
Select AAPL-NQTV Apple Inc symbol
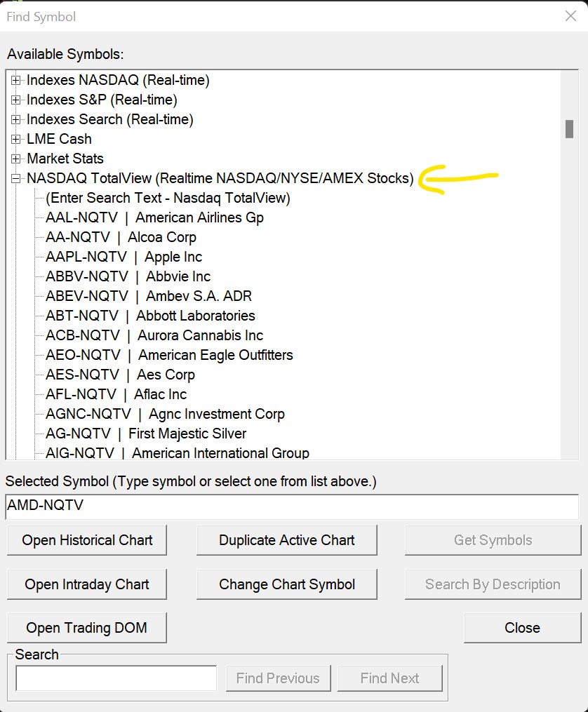pos(123,257)
